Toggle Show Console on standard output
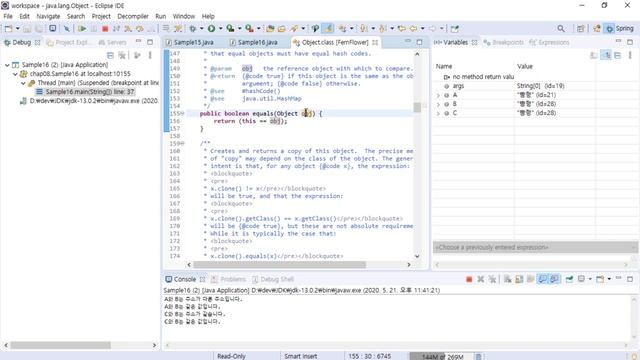The width and height of the screenshot is (640, 360). click(542, 279)
